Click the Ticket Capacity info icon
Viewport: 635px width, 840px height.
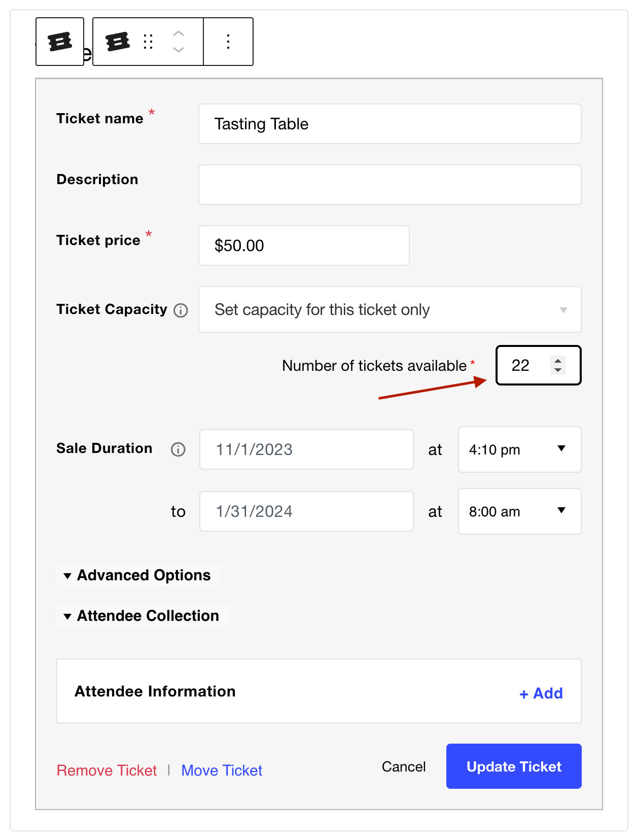(x=181, y=310)
